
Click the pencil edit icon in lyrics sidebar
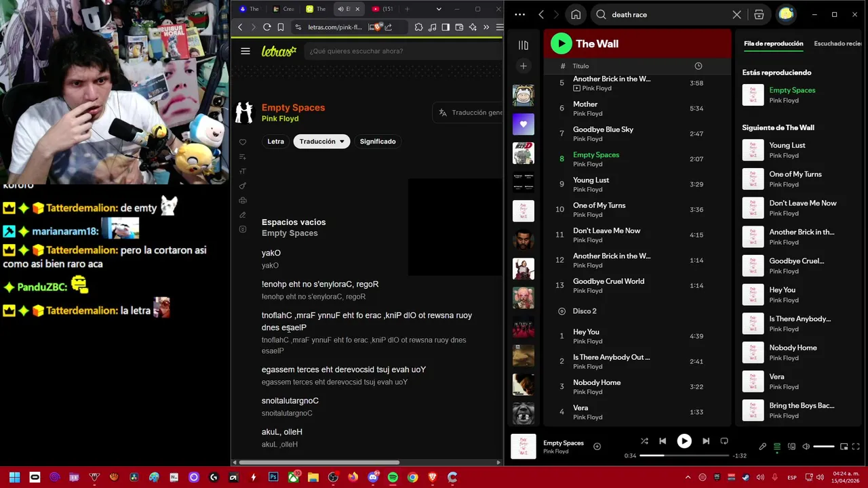[243, 215]
